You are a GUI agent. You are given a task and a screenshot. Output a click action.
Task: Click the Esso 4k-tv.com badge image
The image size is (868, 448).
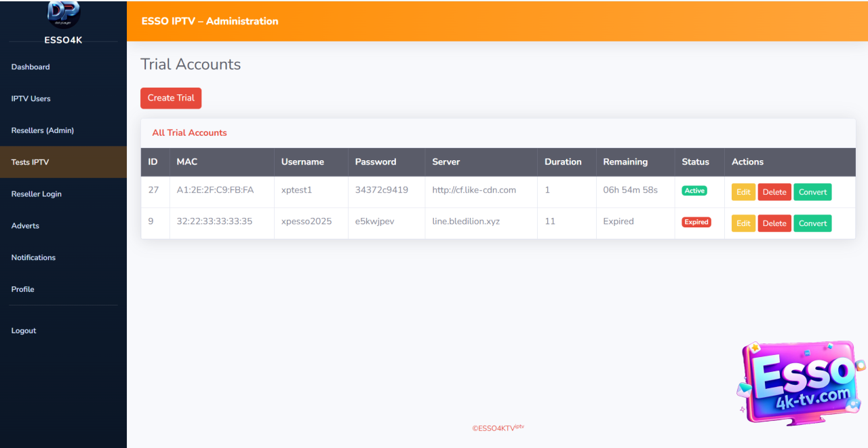tap(801, 382)
